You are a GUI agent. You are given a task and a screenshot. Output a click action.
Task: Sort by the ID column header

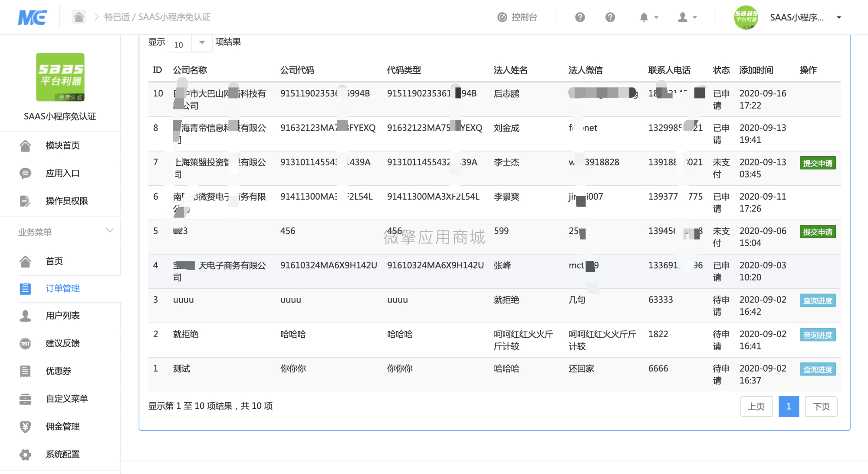tap(158, 70)
